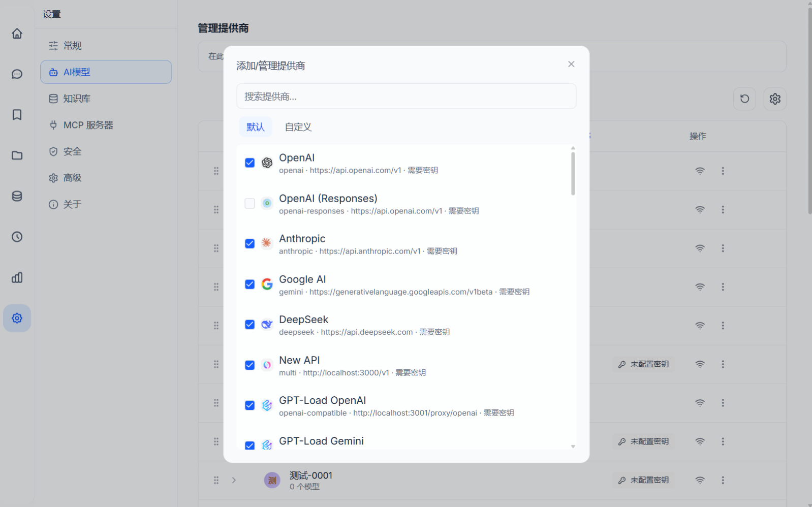This screenshot has width=812, height=507.
Task: Open the statistics bar chart icon
Action: tap(17, 277)
